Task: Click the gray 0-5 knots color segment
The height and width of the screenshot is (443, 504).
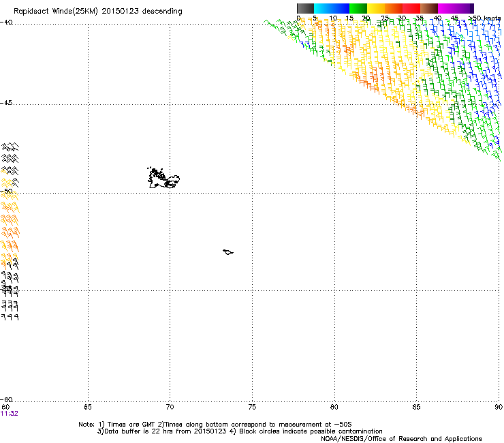Action: [x=305, y=8]
